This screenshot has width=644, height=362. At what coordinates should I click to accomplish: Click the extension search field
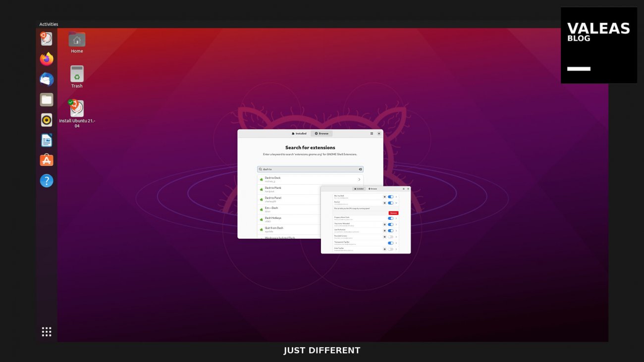point(310,169)
